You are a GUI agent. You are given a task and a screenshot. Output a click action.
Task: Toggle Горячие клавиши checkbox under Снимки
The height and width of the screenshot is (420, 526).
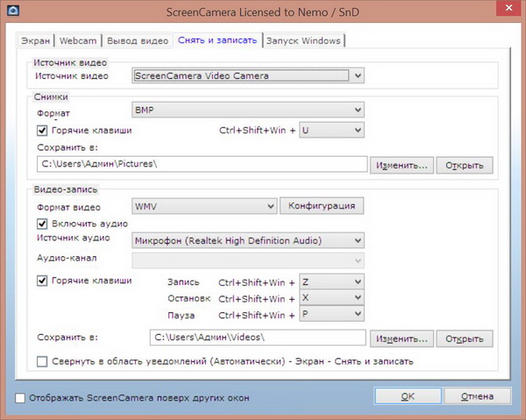pos(42,131)
